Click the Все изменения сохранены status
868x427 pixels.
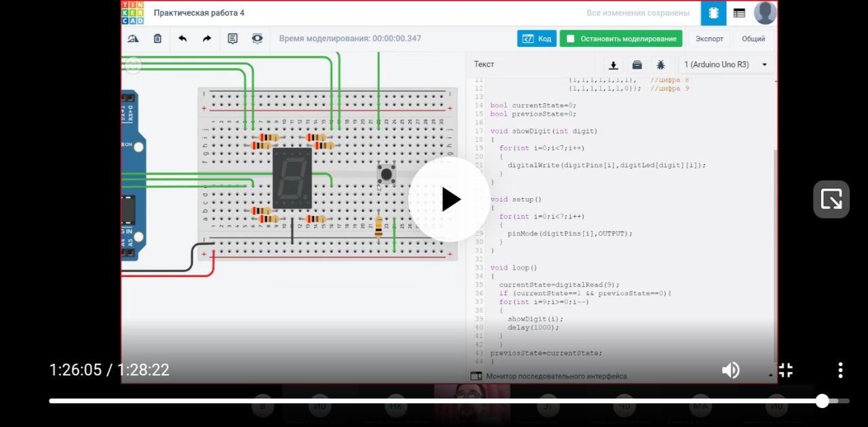[x=638, y=13]
